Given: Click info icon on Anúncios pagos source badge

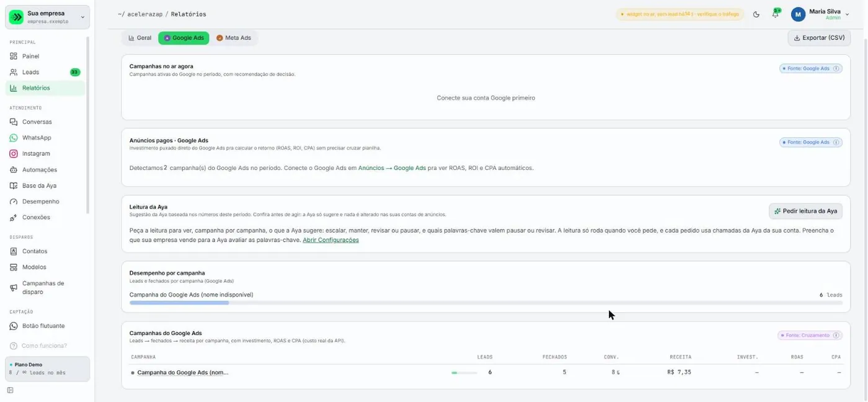Looking at the screenshot, I should 836,143.
